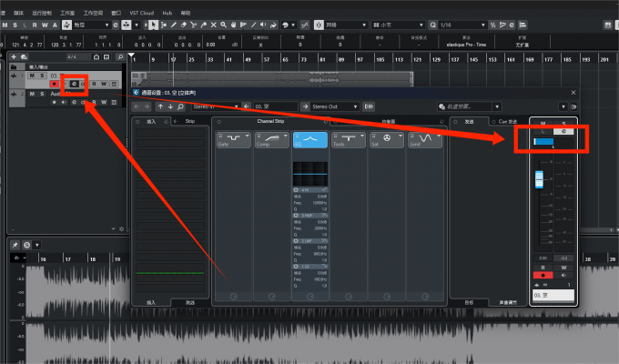Click the channel strip Edit settings button

pos(563,131)
